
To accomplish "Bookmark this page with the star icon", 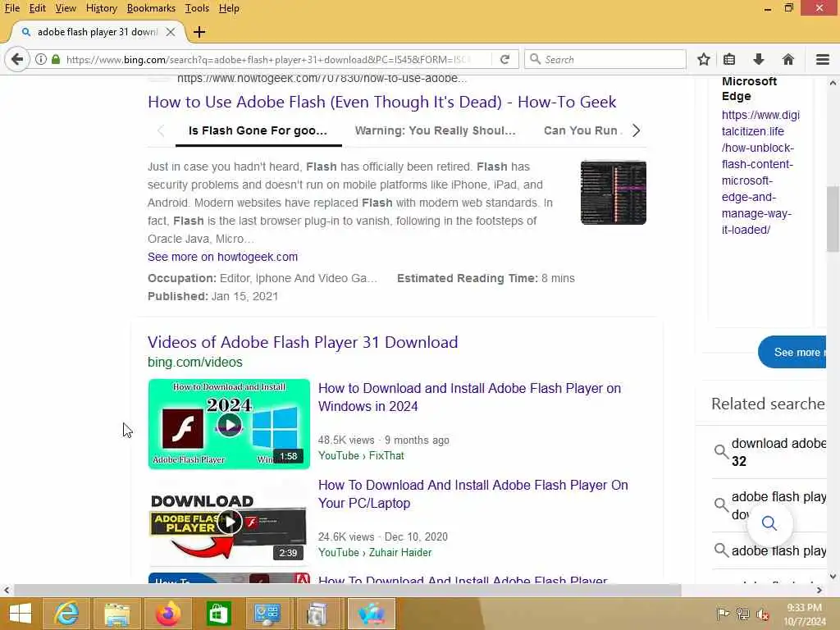I will pyautogui.click(x=703, y=59).
